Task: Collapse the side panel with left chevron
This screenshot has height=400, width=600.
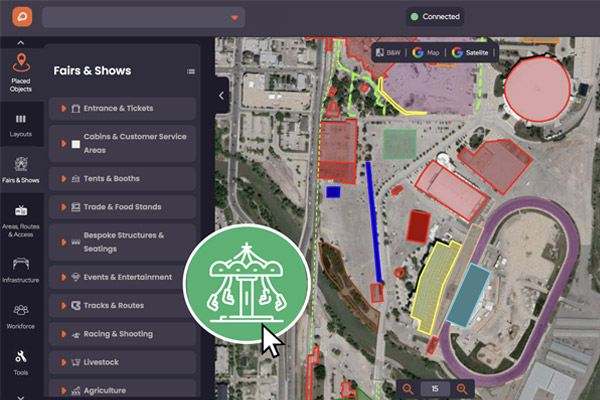Action: pos(221,96)
